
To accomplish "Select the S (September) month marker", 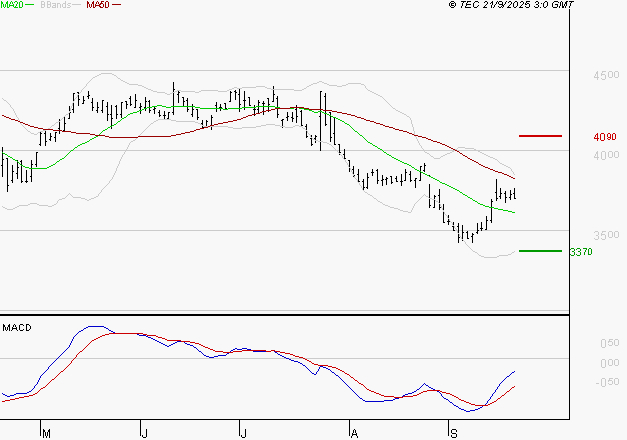I will coord(453,433).
